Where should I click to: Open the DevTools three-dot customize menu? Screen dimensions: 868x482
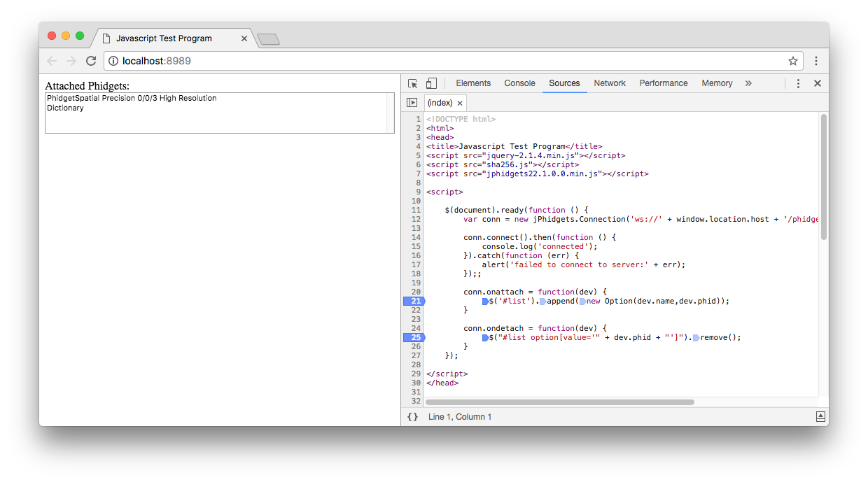[x=798, y=83]
